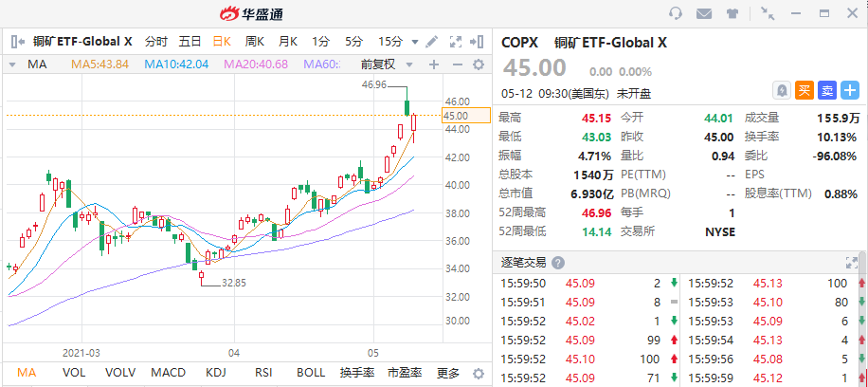Select the VOL indicator tab
This screenshot has width=868, height=387.
click(x=74, y=373)
